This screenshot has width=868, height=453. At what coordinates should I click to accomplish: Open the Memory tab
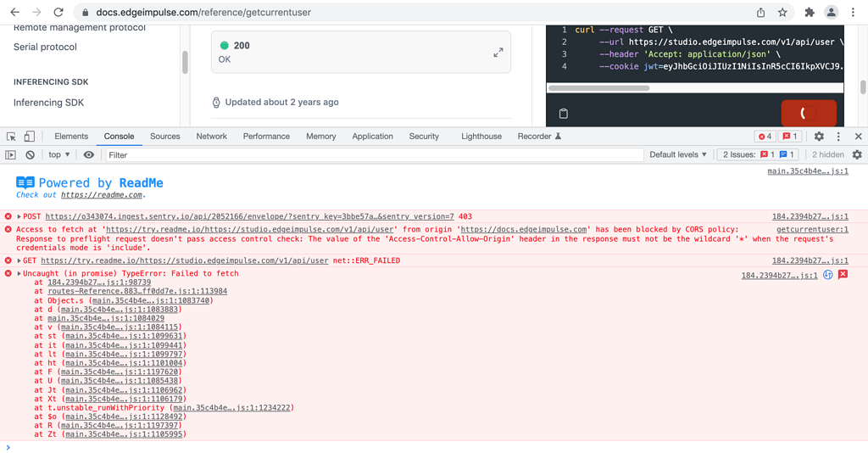pyautogui.click(x=321, y=137)
